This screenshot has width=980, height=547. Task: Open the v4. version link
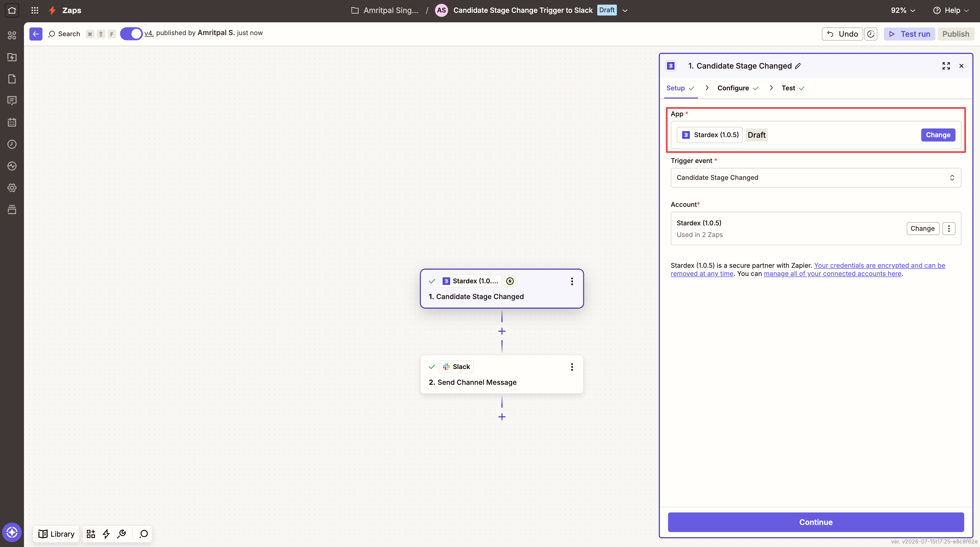click(x=149, y=33)
